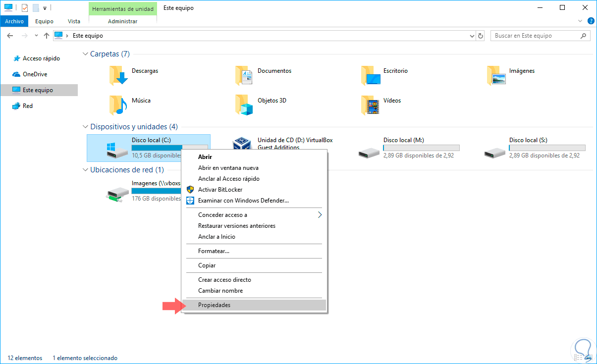Open the Administrar ribbon tab
This screenshot has height=364, width=597.
[122, 21]
